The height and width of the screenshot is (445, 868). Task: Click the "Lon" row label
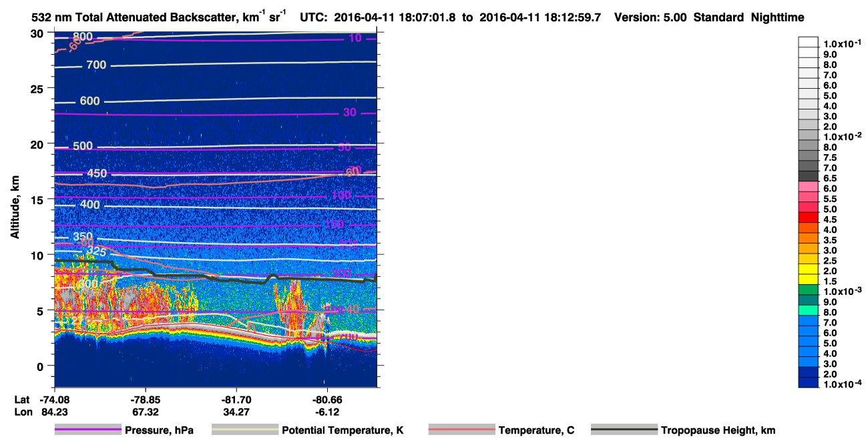[22, 412]
